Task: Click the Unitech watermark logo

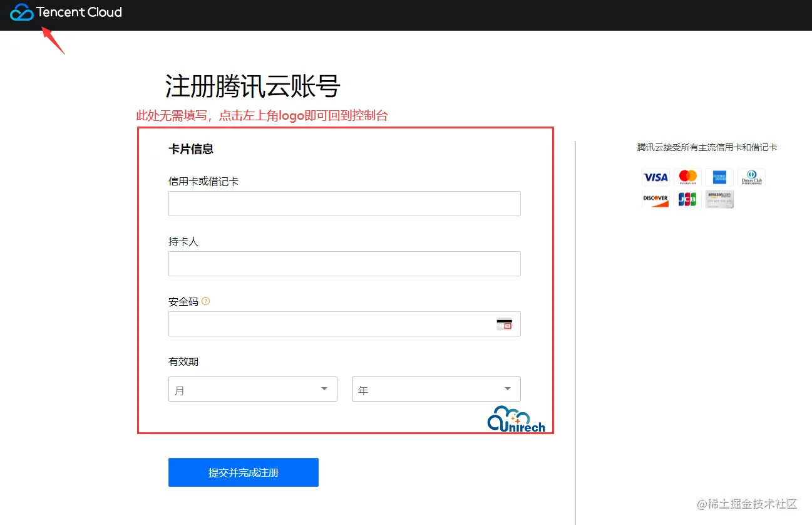Action: pos(516,418)
